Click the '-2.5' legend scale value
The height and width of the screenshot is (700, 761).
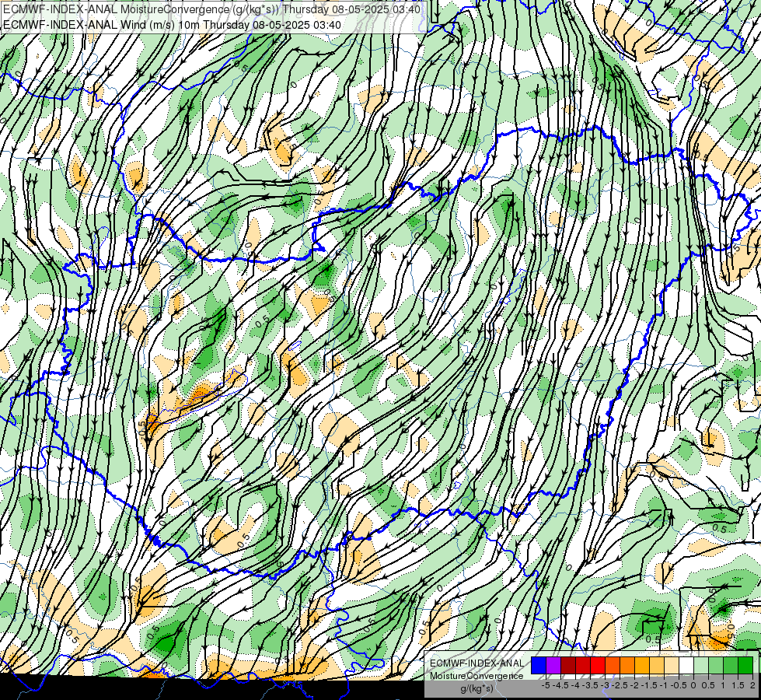621,685
